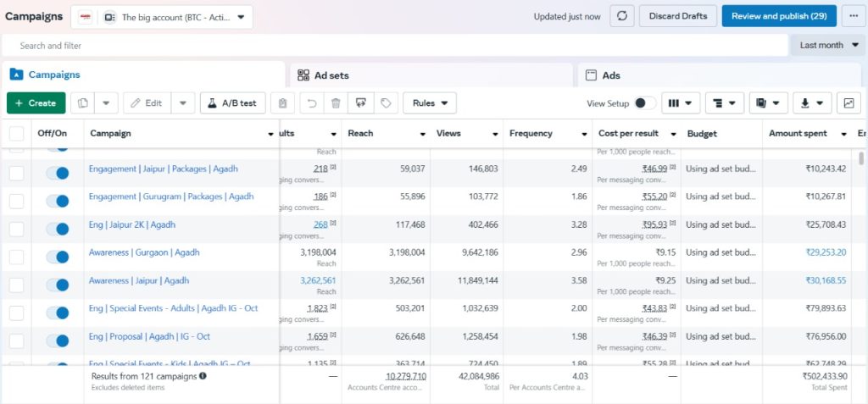Check the select-all checkbox in header
868x404 pixels.
pos(17,133)
